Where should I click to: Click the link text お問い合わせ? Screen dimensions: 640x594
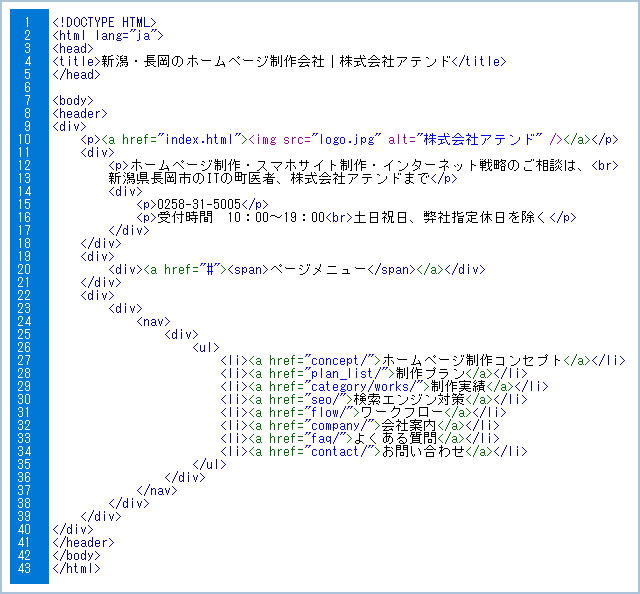coord(423,452)
